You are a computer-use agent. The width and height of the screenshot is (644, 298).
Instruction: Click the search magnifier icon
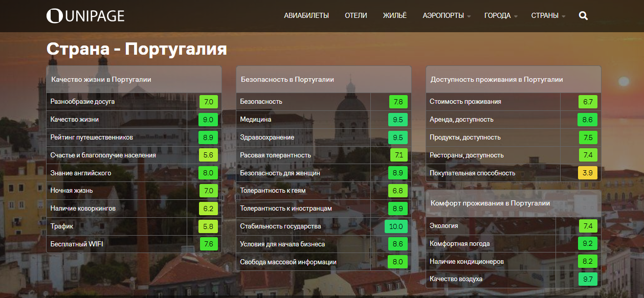click(x=583, y=16)
